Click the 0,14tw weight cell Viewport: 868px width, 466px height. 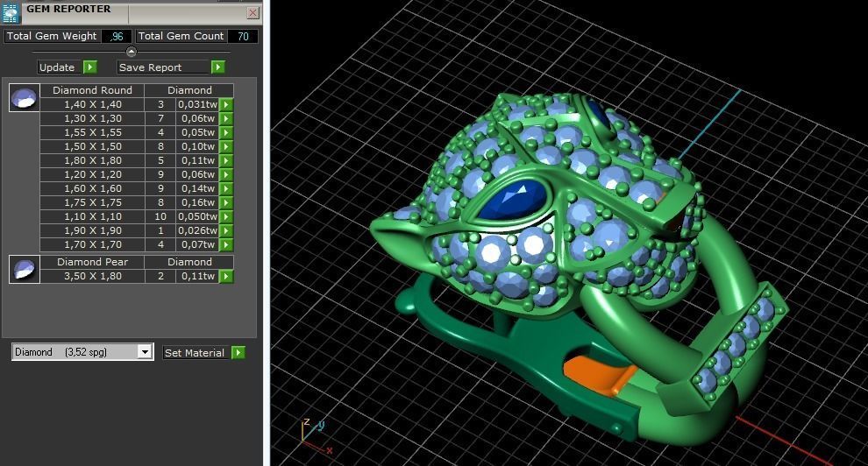[197, 188]
